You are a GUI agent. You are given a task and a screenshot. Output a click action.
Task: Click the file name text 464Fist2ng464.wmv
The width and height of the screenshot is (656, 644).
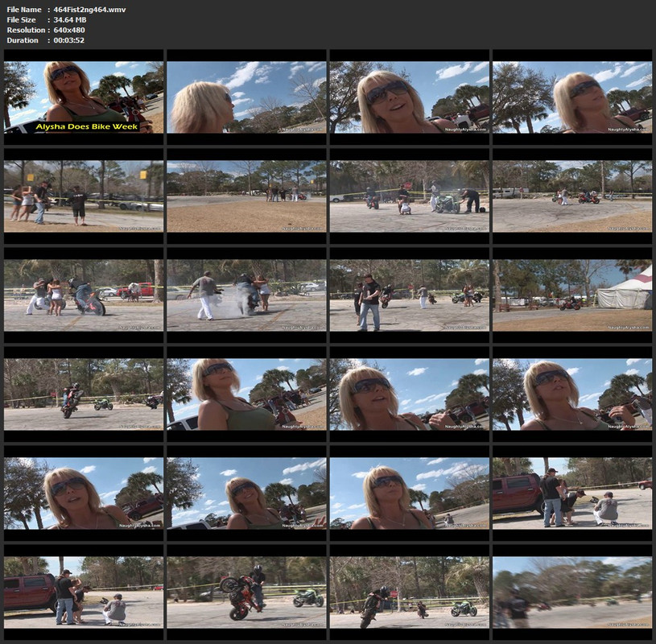click(x=89, y=10)
